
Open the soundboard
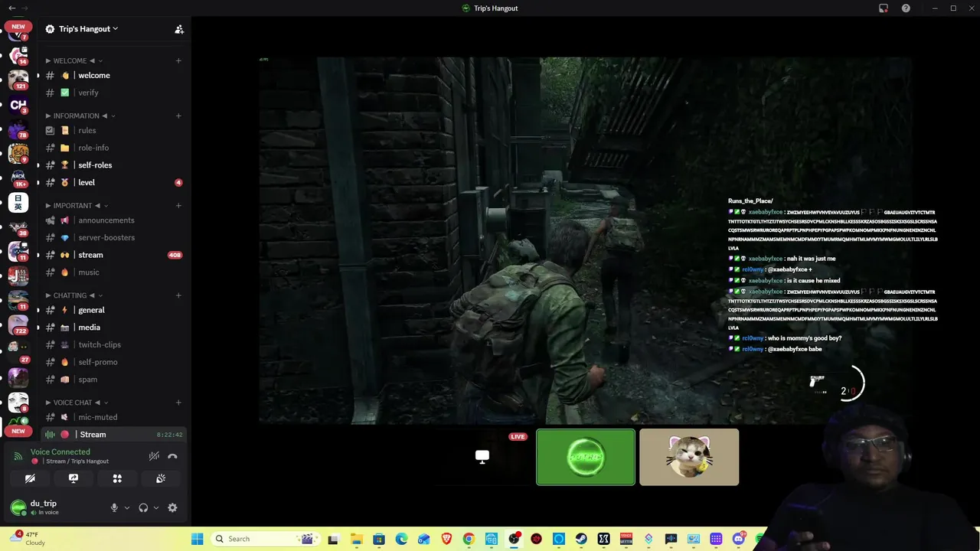pos(161,478)
